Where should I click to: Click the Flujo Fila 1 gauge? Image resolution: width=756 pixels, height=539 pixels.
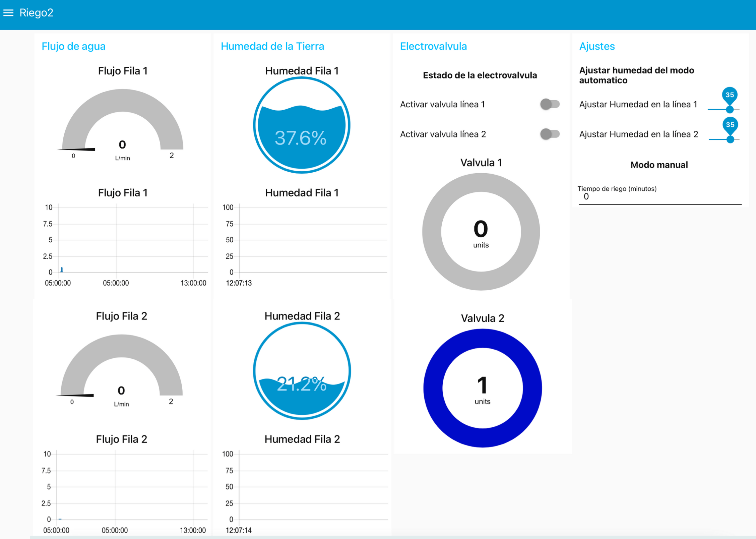coord(122,124)
